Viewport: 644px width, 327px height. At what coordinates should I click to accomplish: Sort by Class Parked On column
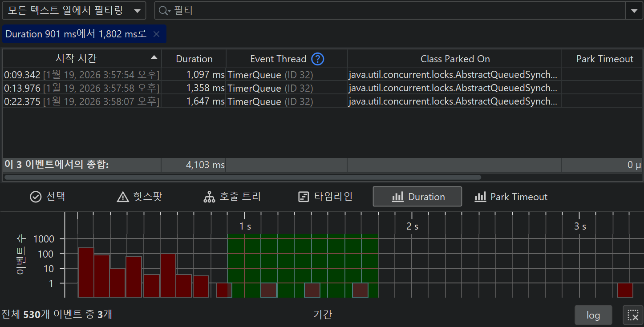pos(454,59)
